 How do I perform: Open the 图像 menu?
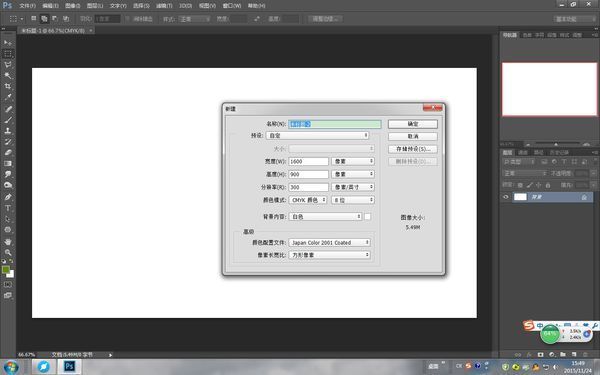pos(73,6)
